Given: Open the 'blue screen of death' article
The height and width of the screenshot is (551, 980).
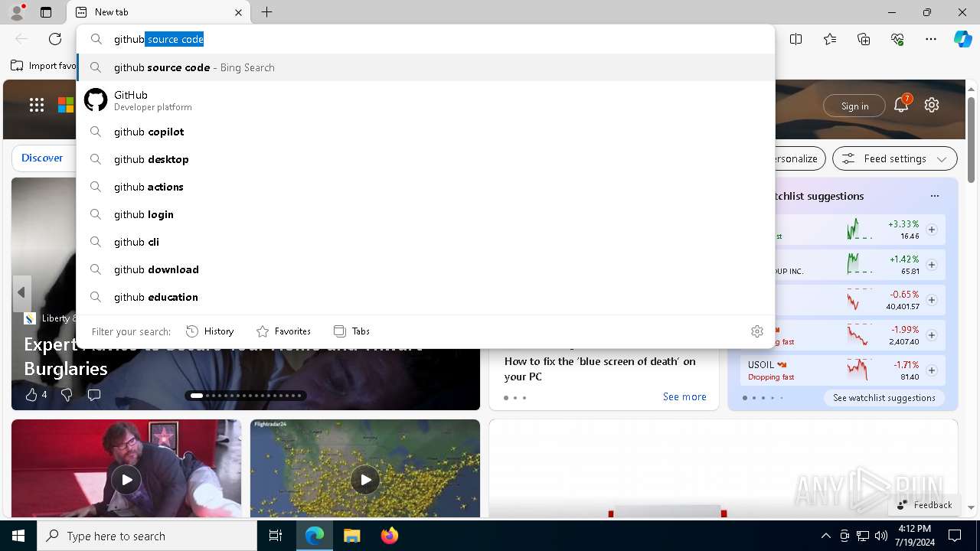Looking at the screenshot, I should (600, 369).
